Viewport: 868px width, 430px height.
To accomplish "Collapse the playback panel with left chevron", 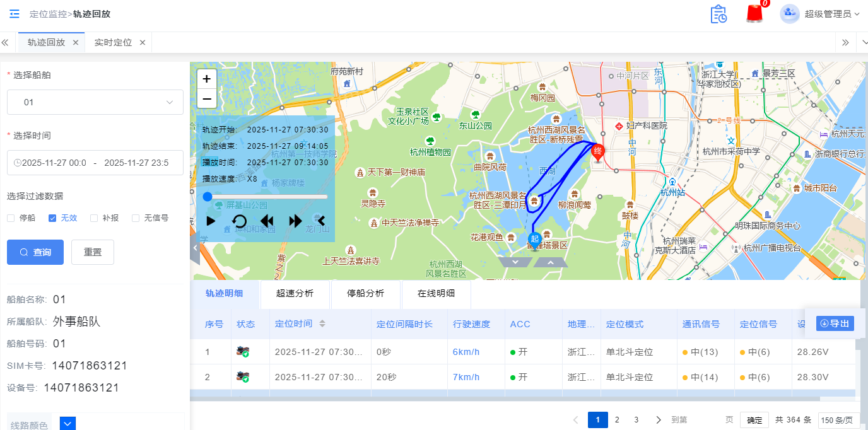I will pos(321,221).
